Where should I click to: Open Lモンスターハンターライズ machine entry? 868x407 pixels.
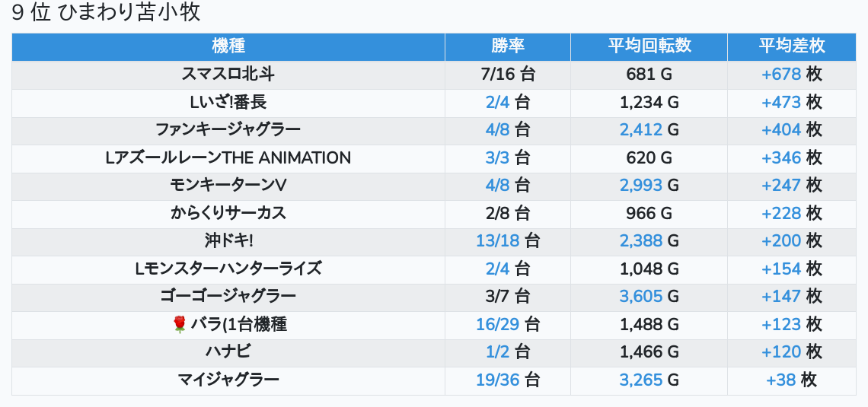[x=228, y=269]
